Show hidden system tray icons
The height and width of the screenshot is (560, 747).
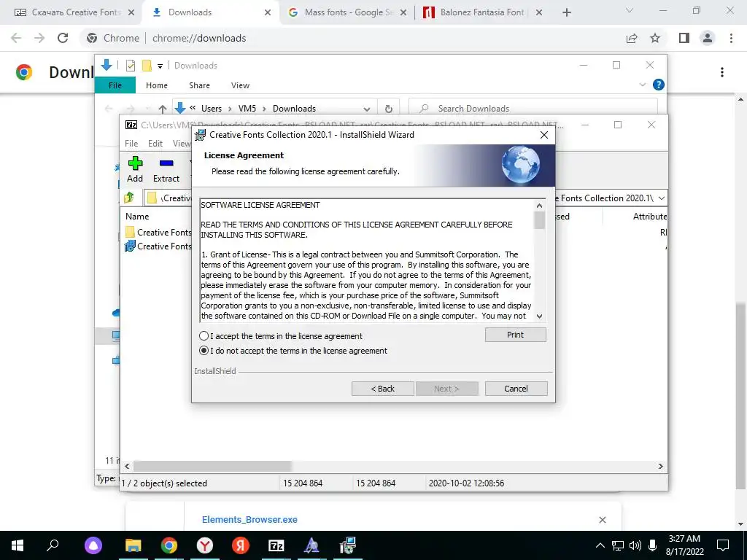(600, 545)
